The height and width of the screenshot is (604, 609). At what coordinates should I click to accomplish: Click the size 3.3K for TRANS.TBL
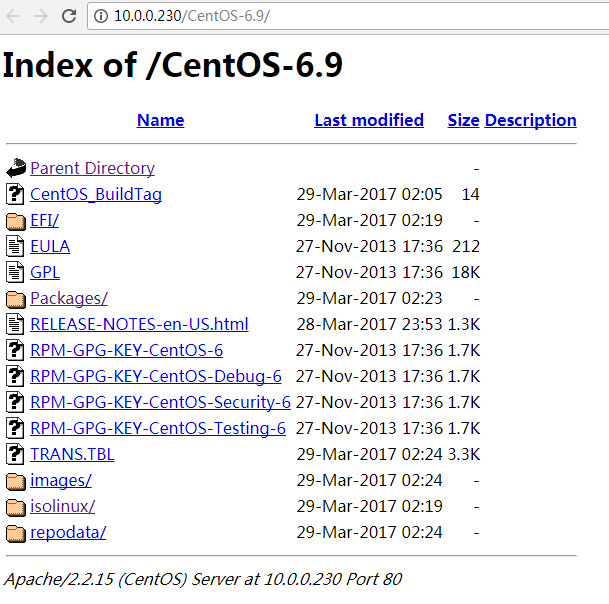pos(464,454)
